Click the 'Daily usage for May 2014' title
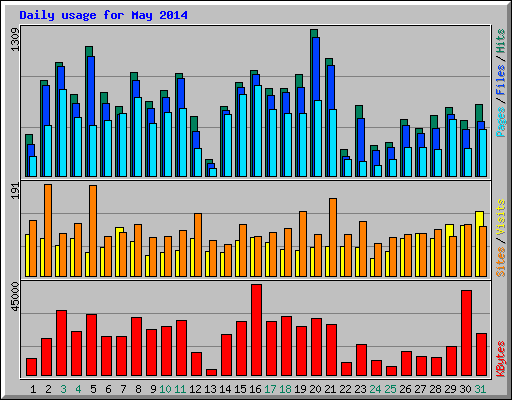 point(103,15)
